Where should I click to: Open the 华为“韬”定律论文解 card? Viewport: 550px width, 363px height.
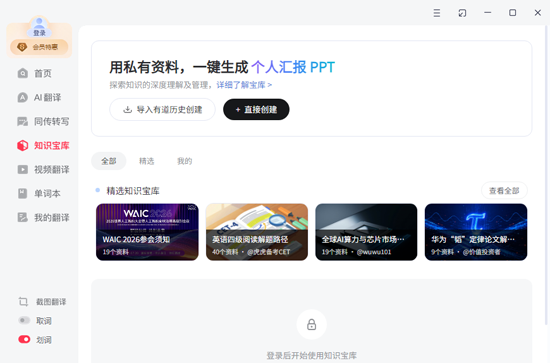click(476, 232)
